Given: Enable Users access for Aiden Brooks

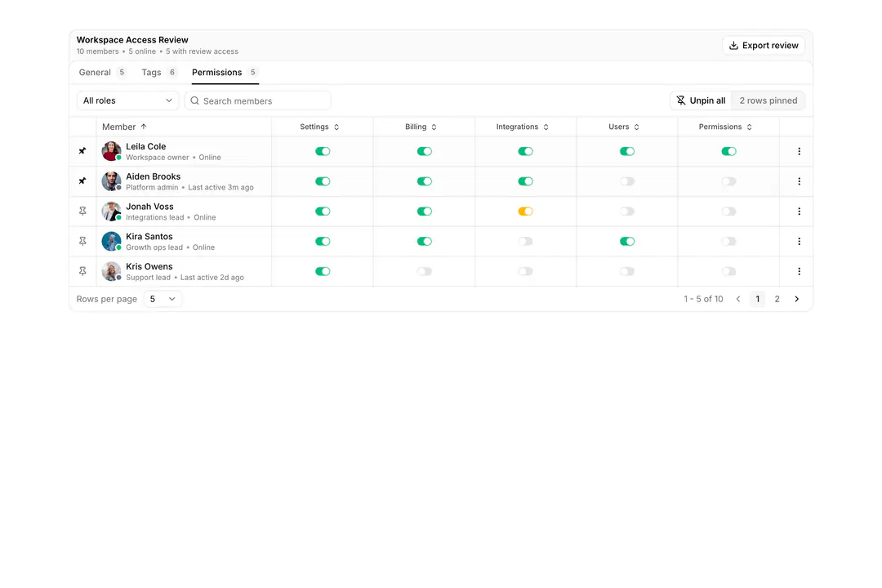Looking at the screenshot, I should [626, 181].
